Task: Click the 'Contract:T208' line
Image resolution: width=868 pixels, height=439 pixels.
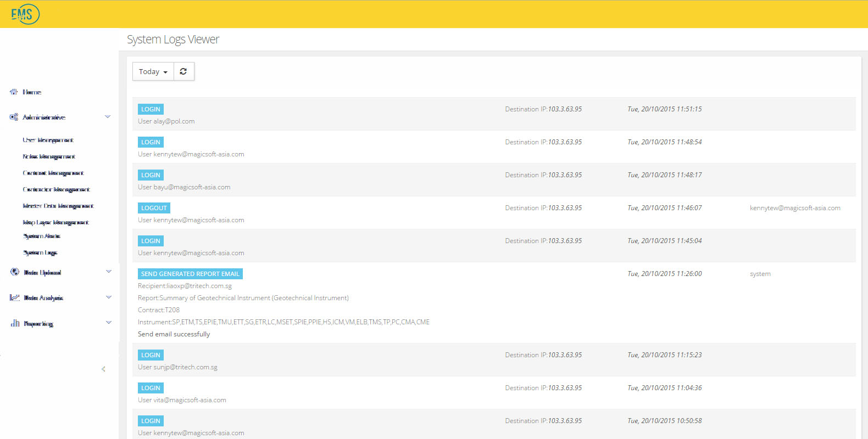Action: pos(159,310)
